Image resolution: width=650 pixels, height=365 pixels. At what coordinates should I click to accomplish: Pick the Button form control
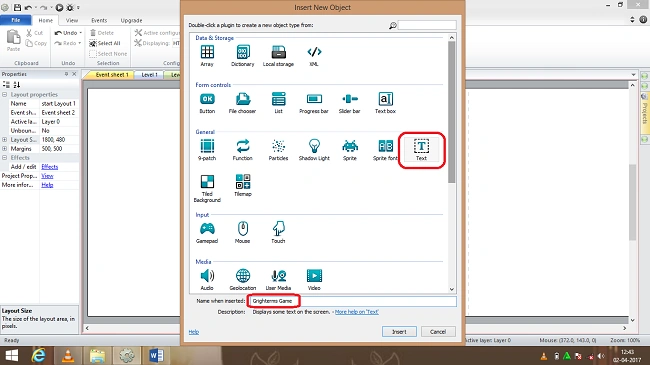[x=207, y=103]
